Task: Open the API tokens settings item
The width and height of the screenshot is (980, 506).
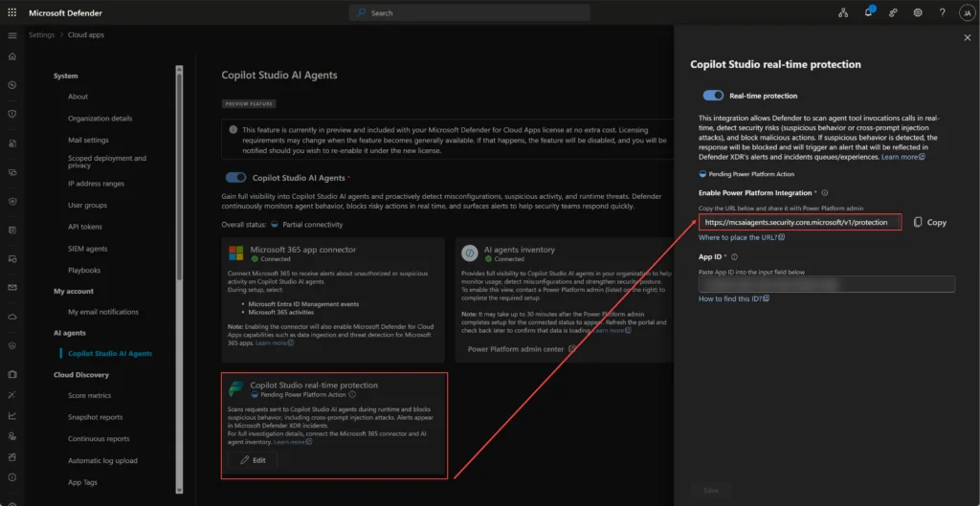Action: point(85,227)
